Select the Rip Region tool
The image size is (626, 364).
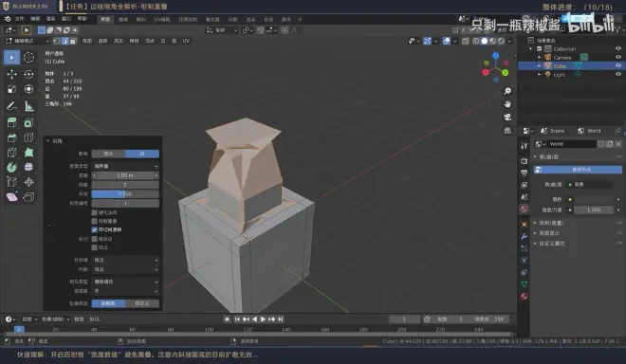point(28,197)
